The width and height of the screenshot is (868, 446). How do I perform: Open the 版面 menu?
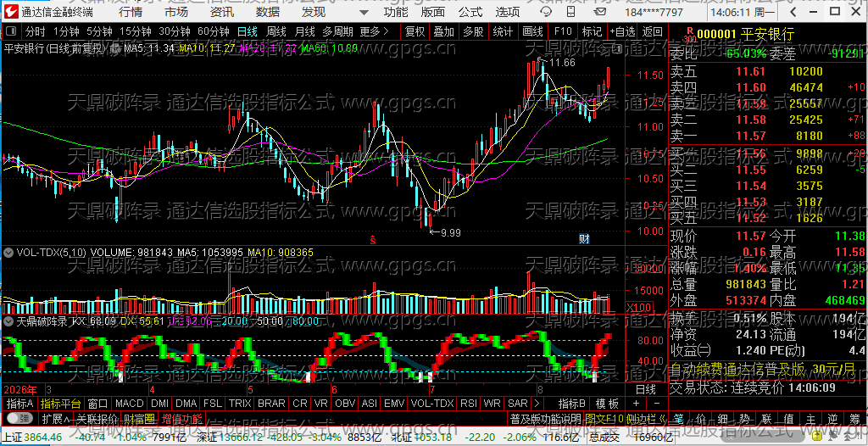tap(433, 12)
